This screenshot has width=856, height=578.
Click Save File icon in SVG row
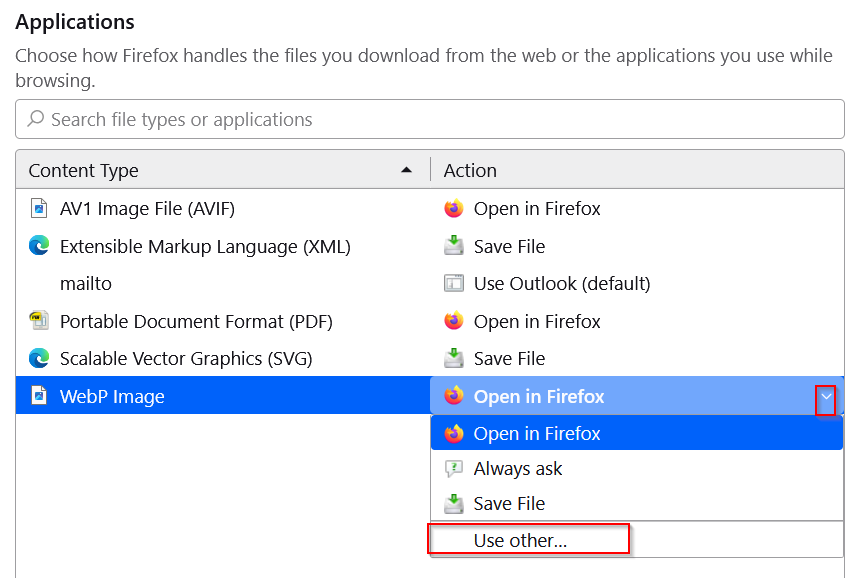(x=454, y=358)
